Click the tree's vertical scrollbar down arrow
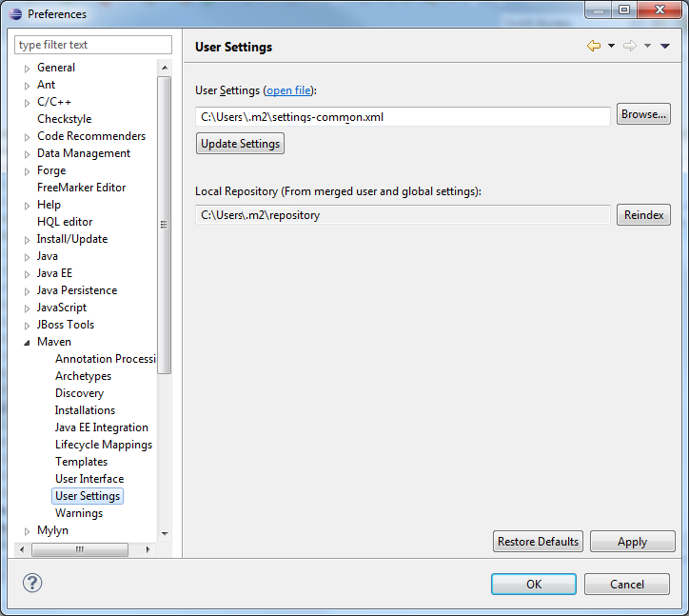This screenshot has width=689, height=616. (x=165, y=534)
